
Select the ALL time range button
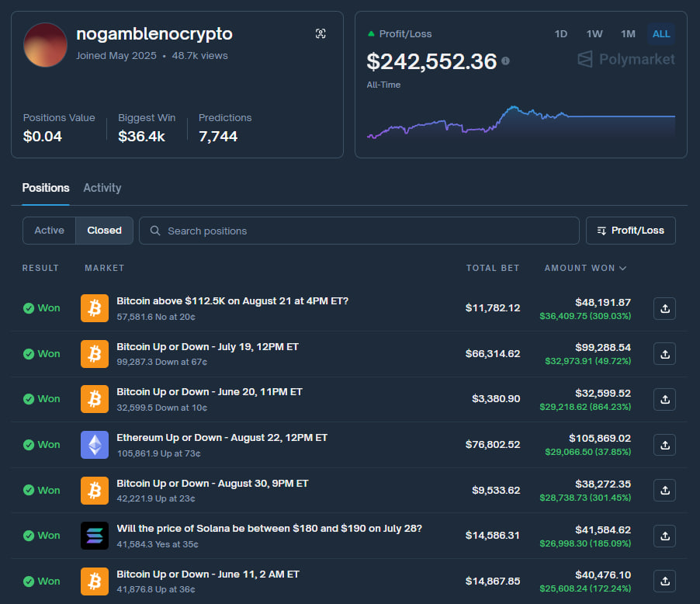coord(661,33)
